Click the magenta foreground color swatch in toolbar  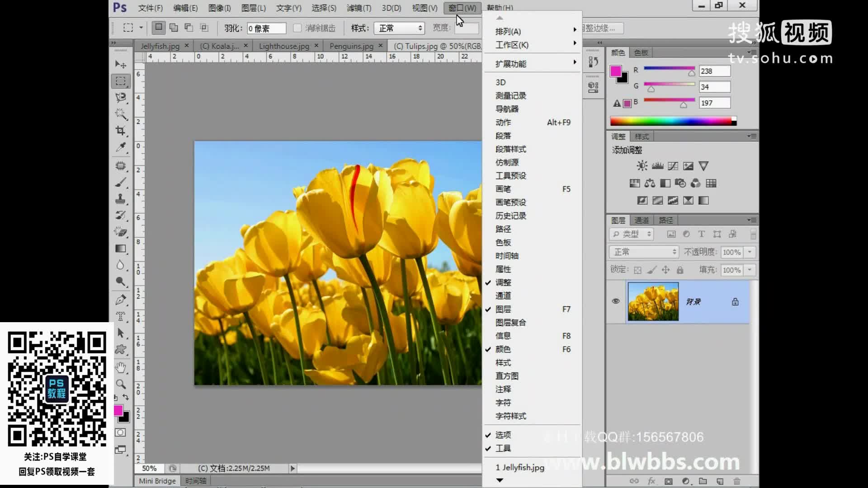118,410
